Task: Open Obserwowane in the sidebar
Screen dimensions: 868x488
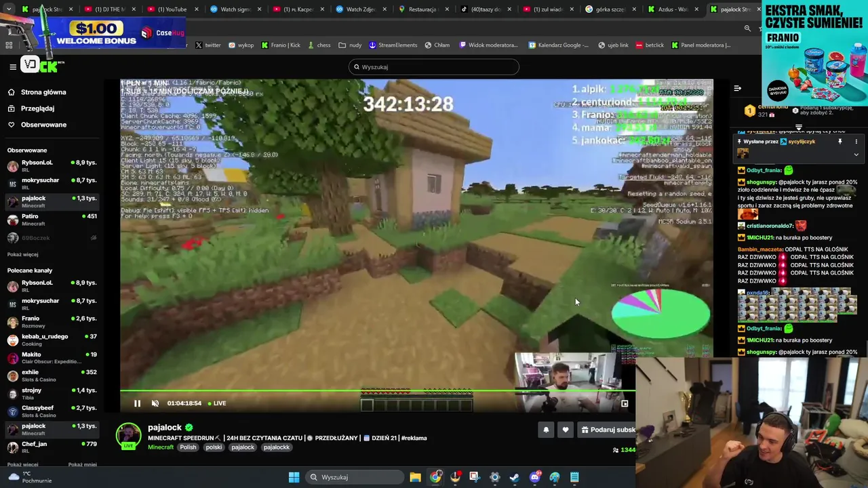Action: (43, 125)
